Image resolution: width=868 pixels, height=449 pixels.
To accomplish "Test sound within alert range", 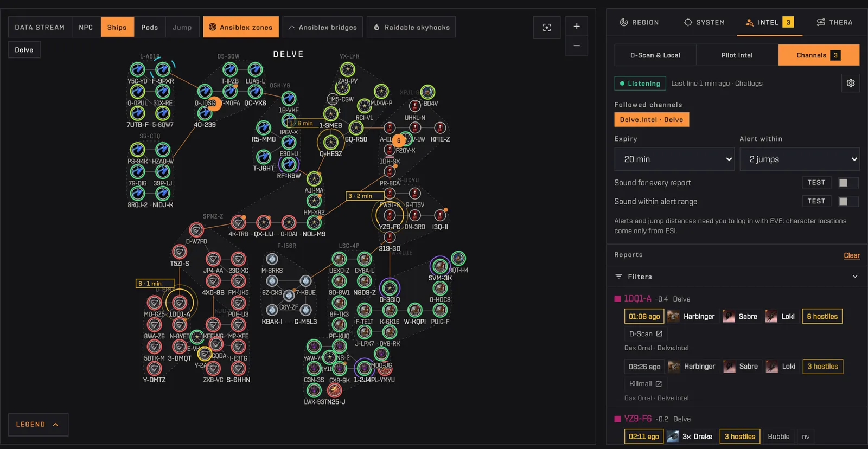I will click(x=816, y=201).
